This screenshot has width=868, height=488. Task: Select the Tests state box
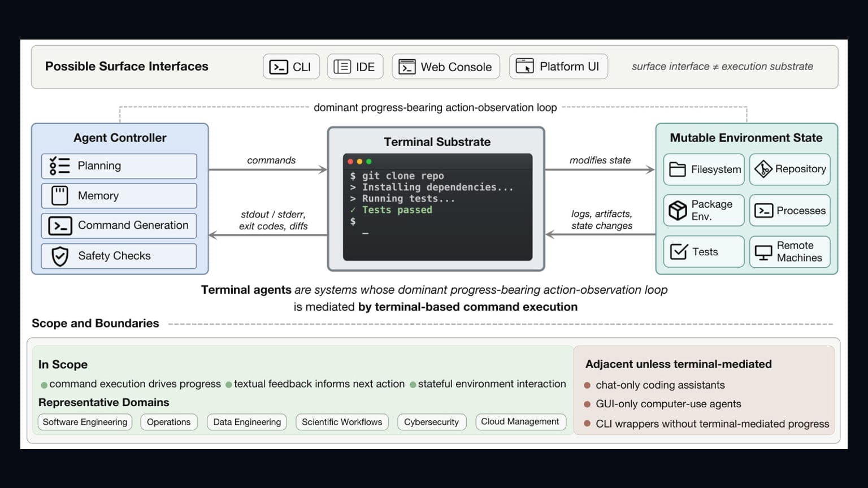tap(704, 251)
